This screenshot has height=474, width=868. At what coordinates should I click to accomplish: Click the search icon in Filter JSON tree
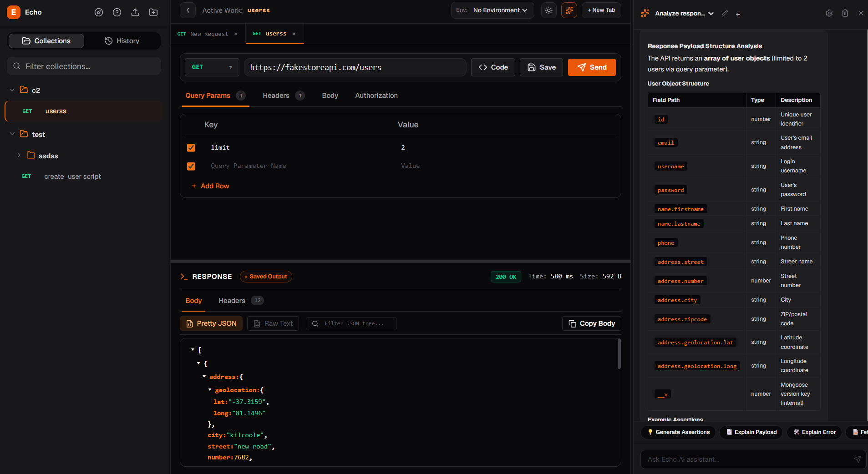point(315,324)
